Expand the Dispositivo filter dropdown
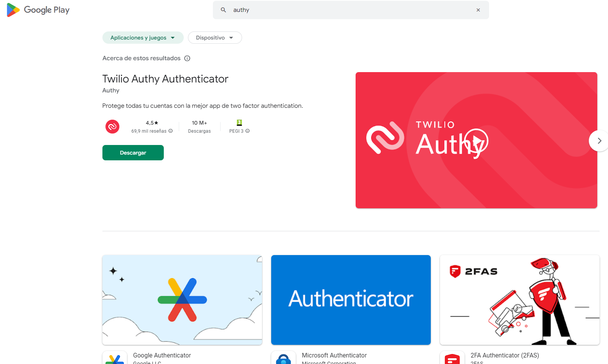Viewport: 608px width, 364px height. [214, 38]
